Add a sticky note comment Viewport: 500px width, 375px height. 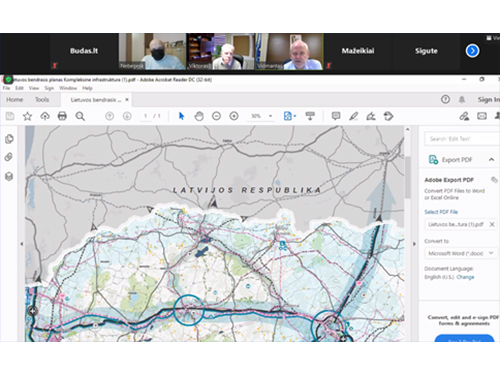(336, 116)
